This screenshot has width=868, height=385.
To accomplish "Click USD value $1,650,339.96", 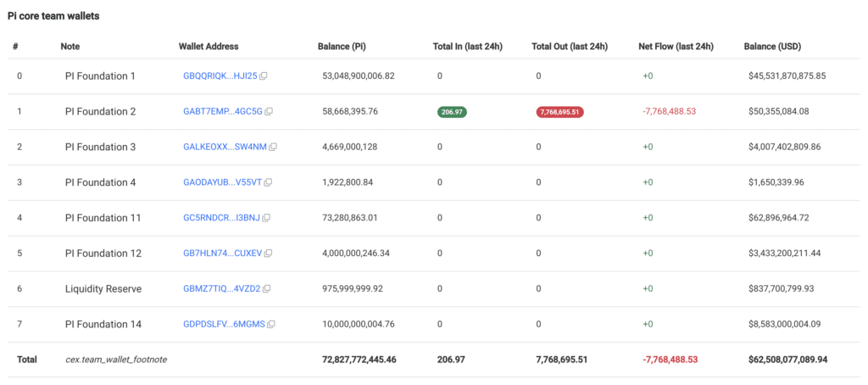I will point(776,183).
